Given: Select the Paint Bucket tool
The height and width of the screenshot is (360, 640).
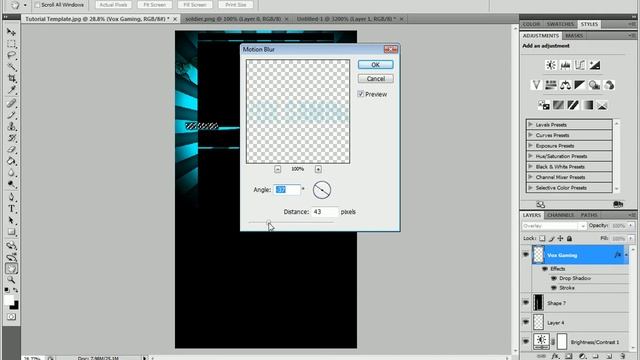Looking at the screenshot, I should tap(11, 161).
